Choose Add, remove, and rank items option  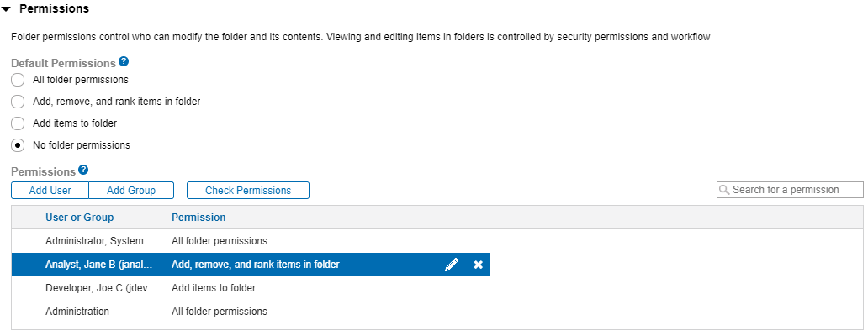click(18, 102)
